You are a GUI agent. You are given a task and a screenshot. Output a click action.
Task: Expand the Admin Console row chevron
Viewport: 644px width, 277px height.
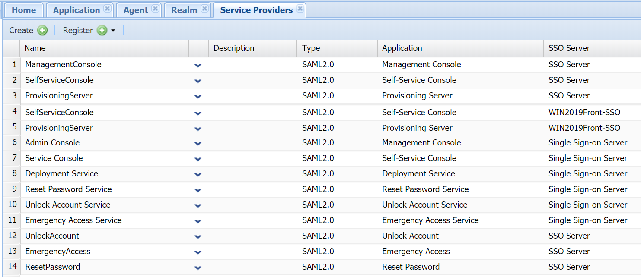coord(198,144)
